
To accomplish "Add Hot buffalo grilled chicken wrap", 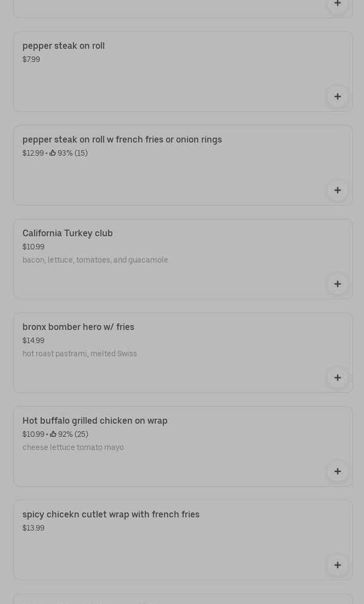I will click(x=338, y=471).
